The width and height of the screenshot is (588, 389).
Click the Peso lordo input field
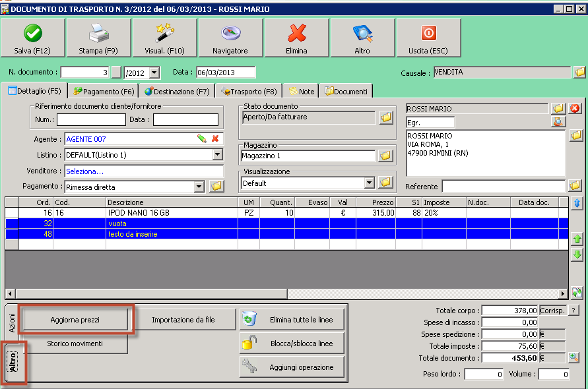tap(484, 374)
